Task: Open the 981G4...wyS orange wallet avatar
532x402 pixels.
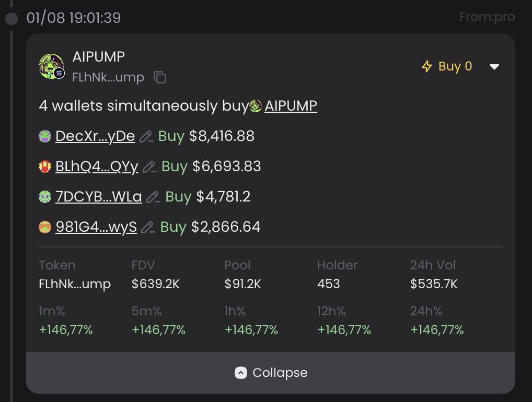Action: (45, 227)
